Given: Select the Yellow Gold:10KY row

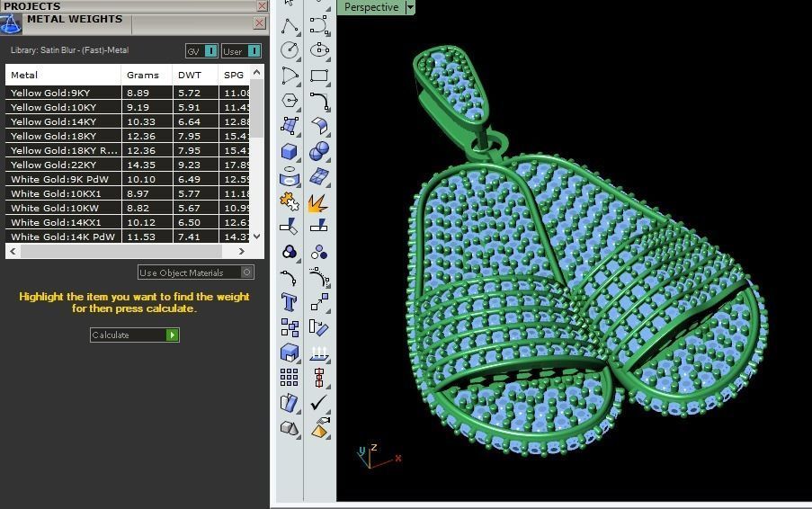Looking at the screenshot, I should coord(128,107).
